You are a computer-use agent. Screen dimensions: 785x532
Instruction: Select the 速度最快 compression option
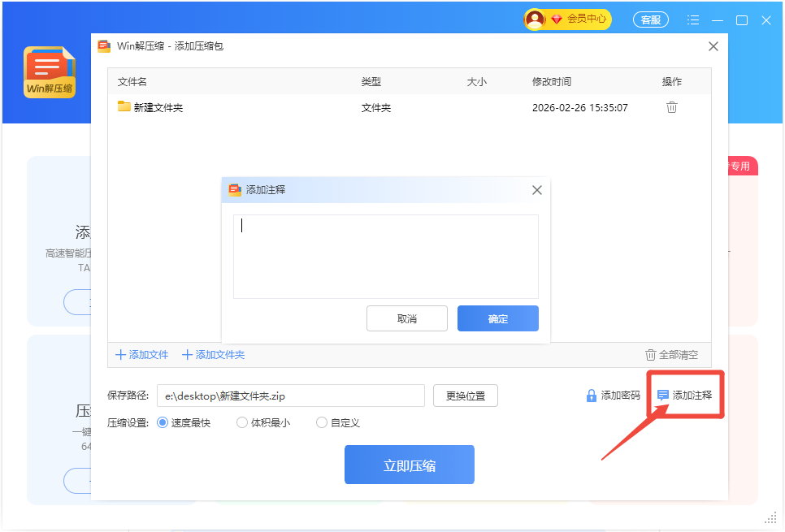tap(163, 422)
